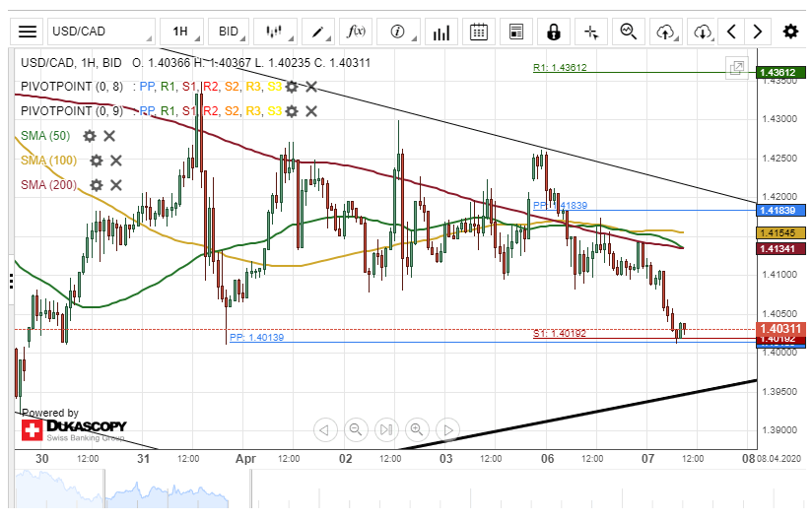
Task: Toggle the chart lock icon
Action: point(554,32)
